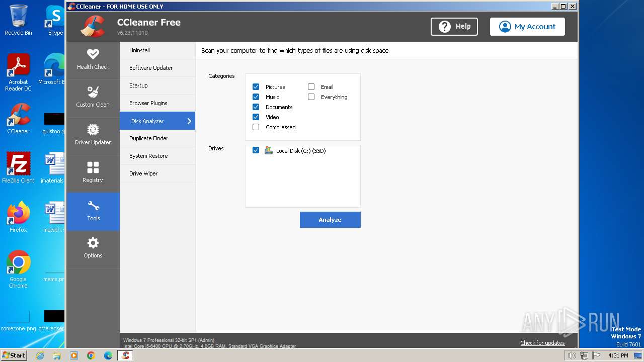Uncheck the Pictures category
Screen dimensions: 644x362
[256, 87]
